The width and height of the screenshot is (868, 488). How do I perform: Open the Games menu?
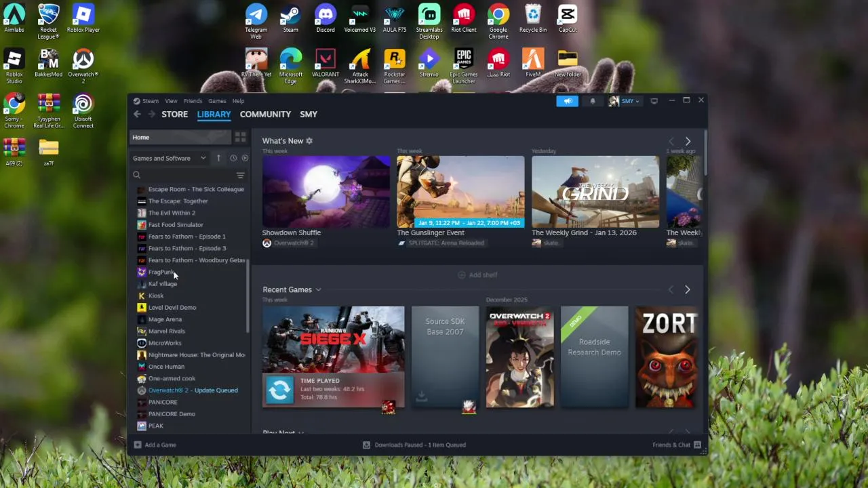[x=217, y=101]
